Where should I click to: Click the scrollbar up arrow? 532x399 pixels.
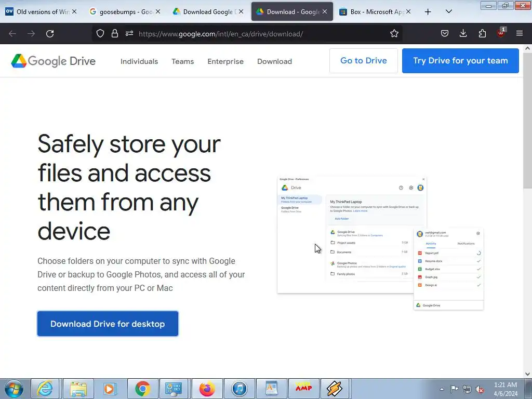coord(527,48)
